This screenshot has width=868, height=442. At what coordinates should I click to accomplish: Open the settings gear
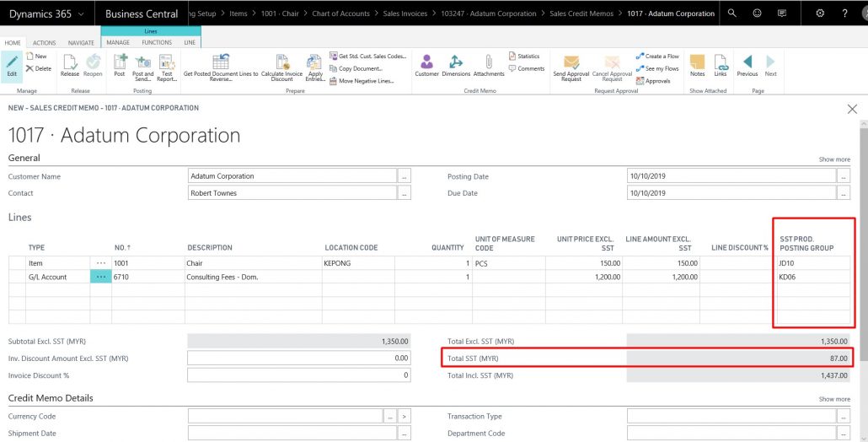tap(821, 13)
